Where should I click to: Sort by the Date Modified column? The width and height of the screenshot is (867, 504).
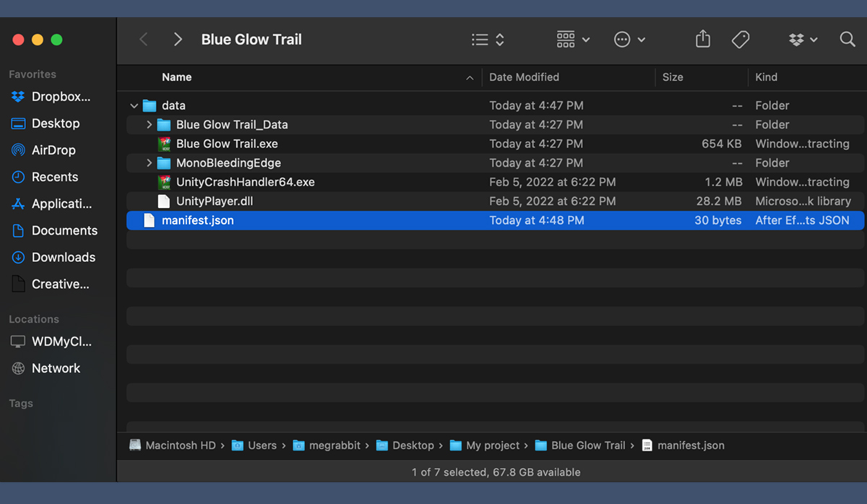(524, 77)
